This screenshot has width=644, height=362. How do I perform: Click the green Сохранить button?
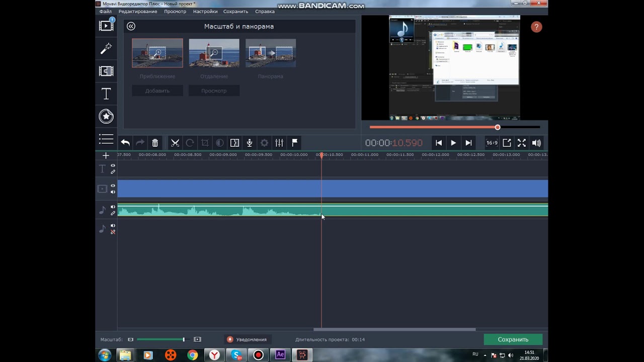click(513, 339)
